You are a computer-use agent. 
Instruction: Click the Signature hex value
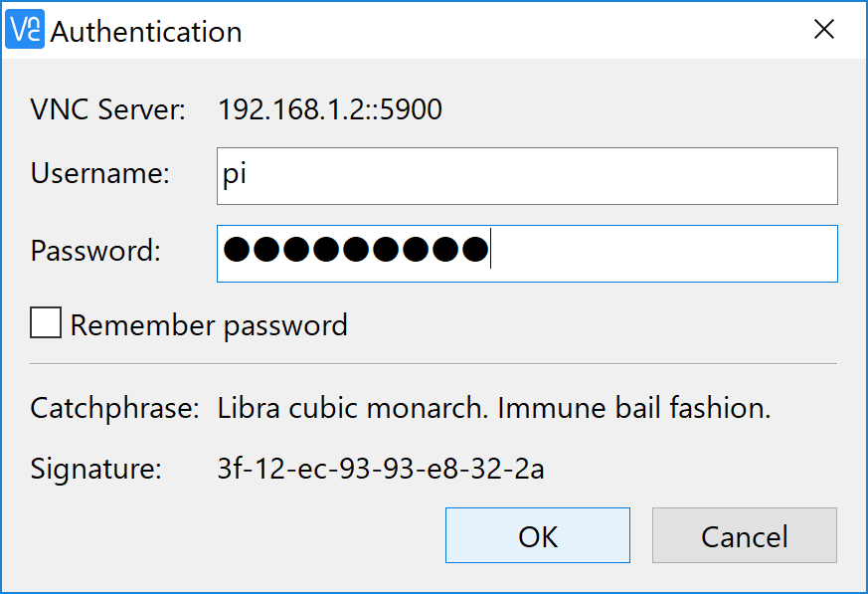click(380, 469)
